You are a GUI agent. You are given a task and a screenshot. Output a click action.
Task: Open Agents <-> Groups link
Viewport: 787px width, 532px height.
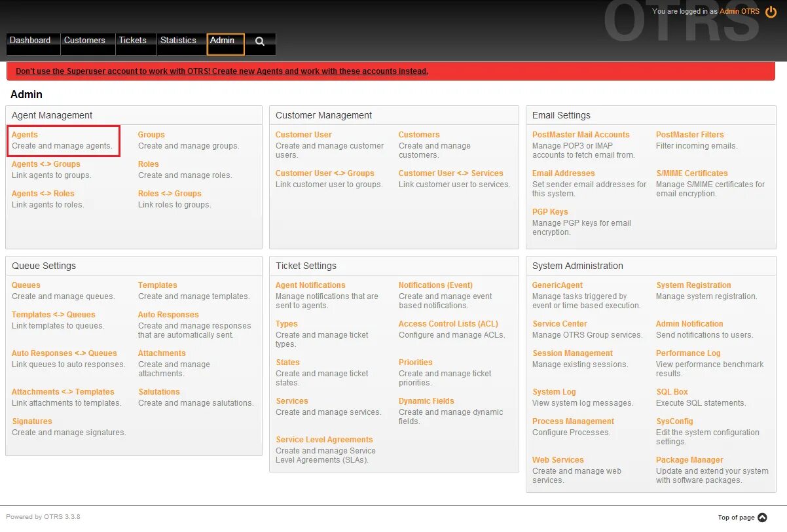pyautogui.click(x=46, y=164)
